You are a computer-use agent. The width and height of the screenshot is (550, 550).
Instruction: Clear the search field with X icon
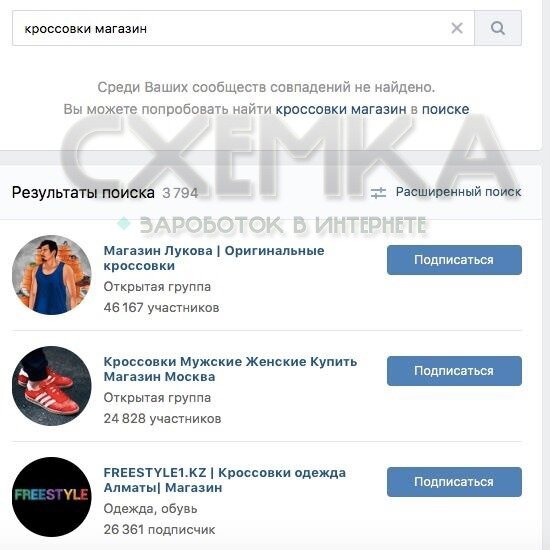pyautogui.click(x=457, y=28)
